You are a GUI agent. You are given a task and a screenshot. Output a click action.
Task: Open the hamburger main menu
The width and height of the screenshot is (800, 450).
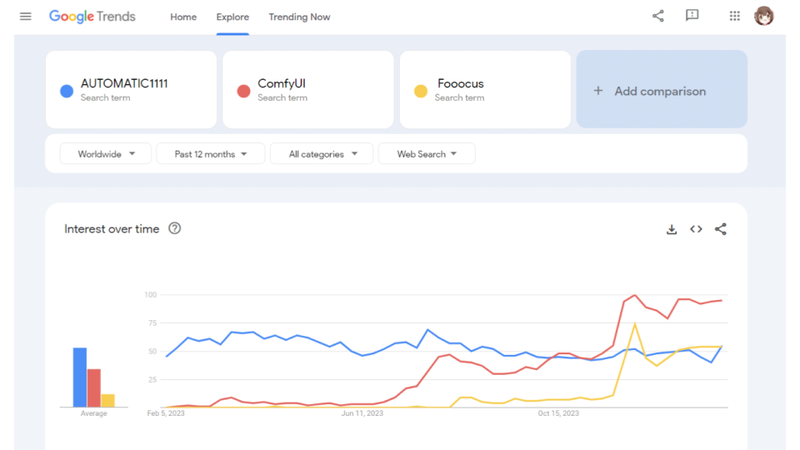[x=26, y=17]
